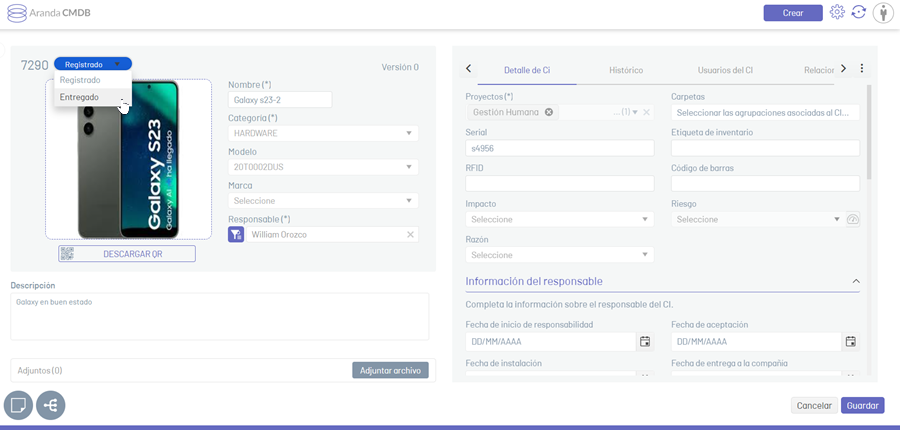Click the RFID input field
This screenshot has height=430, width=900.
(x=560, y=184)
